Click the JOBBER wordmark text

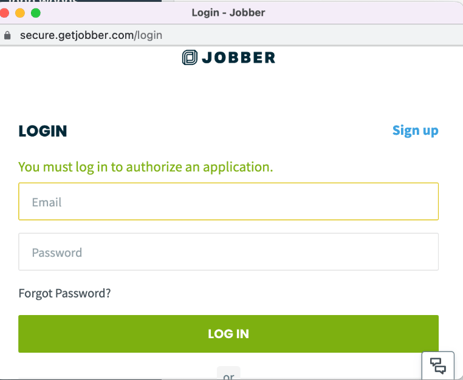click(x=239, y=58)
